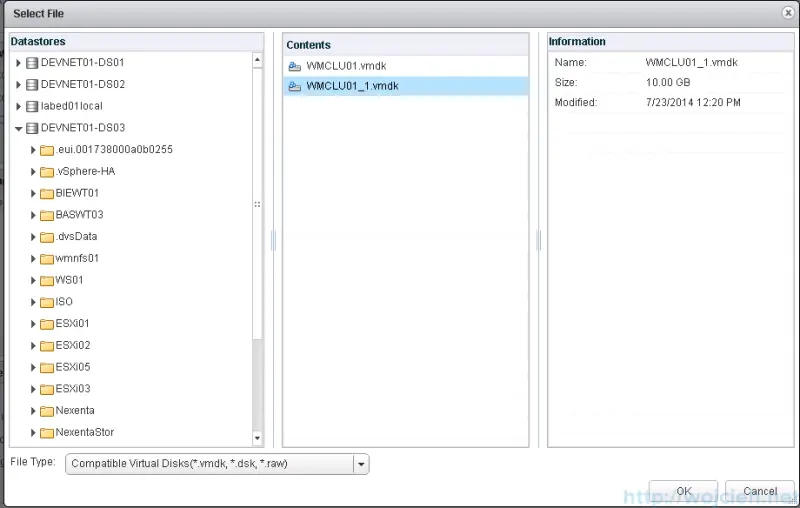This screenshot has height=508, width=800.
Task: Collapse the DEVNET01-DS03 datastore node
Action: [x=18, y=129]
